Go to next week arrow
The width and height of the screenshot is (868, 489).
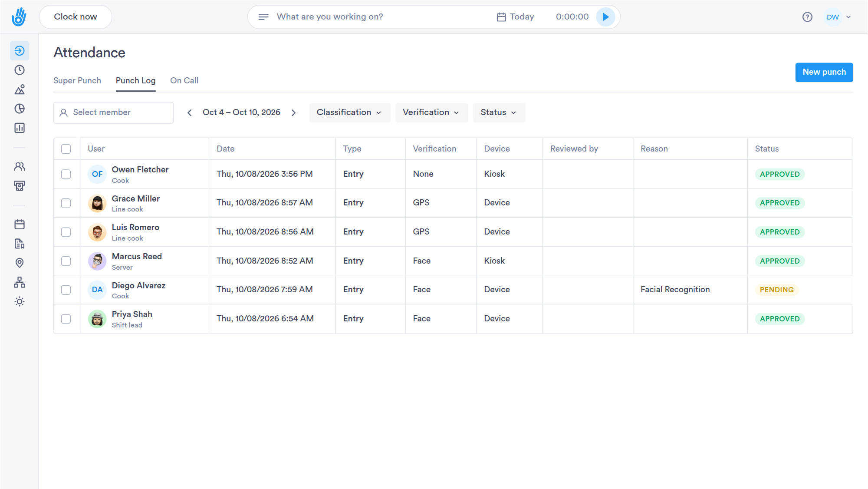click(x=293, y=113)
